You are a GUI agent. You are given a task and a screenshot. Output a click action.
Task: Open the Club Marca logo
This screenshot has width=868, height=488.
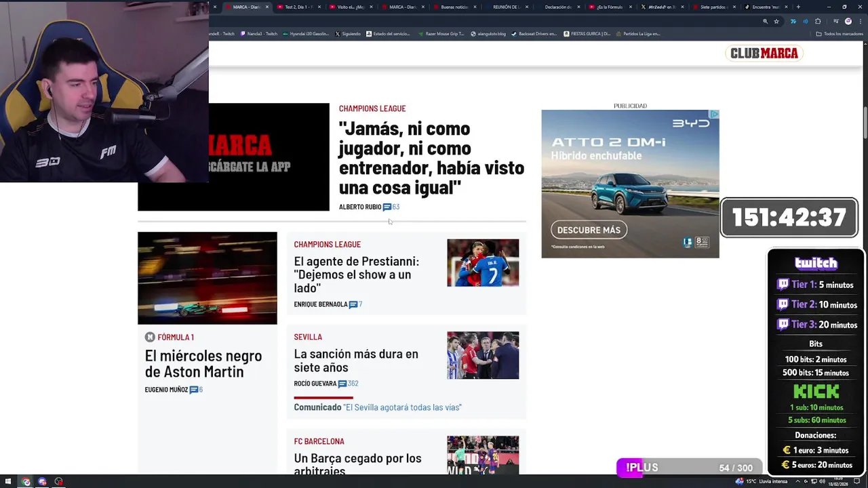click(x=764, y=53)
